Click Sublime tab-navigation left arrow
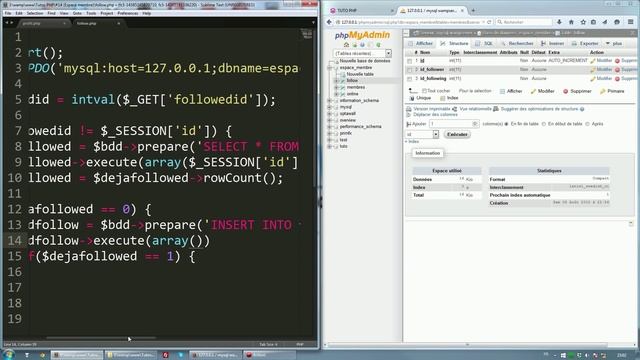 (x=7, y=23)
